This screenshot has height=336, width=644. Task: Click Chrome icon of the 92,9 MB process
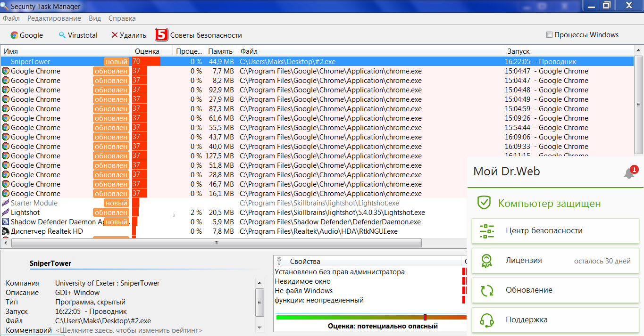pyautogui.click(x=6, y=90)
